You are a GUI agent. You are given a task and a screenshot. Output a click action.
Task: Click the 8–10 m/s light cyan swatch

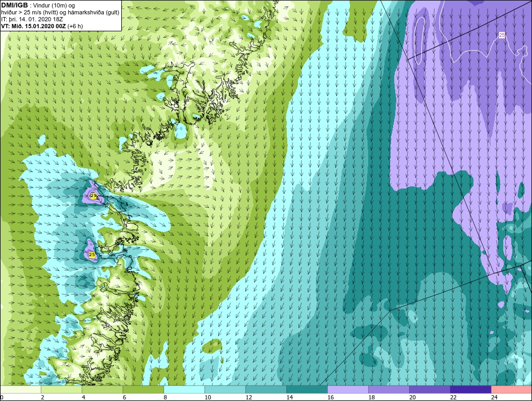click(184, 389)
